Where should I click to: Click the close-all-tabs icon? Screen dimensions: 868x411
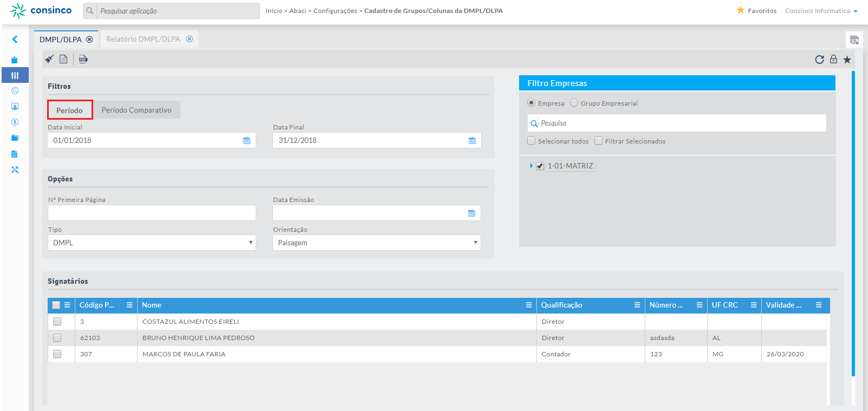[x=854, y=40]
